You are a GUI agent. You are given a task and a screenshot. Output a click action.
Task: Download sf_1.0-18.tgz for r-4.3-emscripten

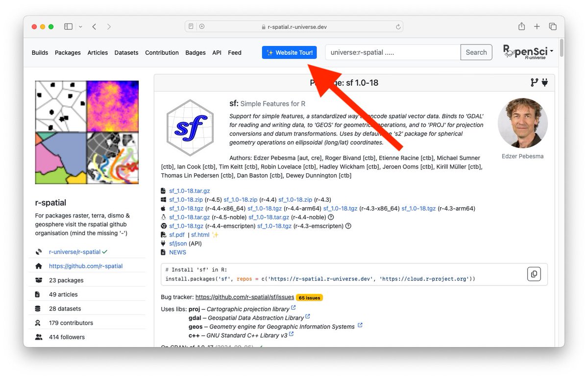coord(274,226)
